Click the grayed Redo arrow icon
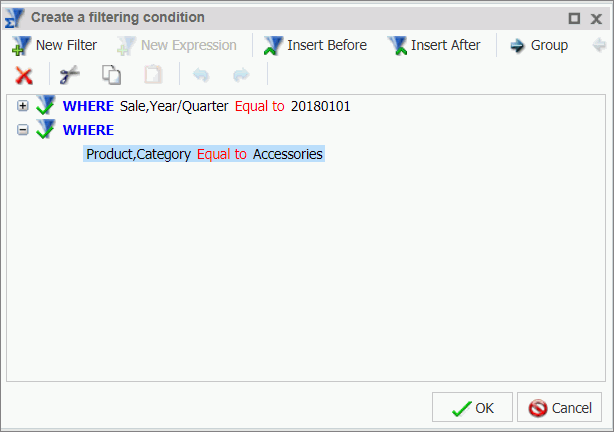The width and height of the screenshot is (614, 432). pyautogui.click(x=241, y=75)
